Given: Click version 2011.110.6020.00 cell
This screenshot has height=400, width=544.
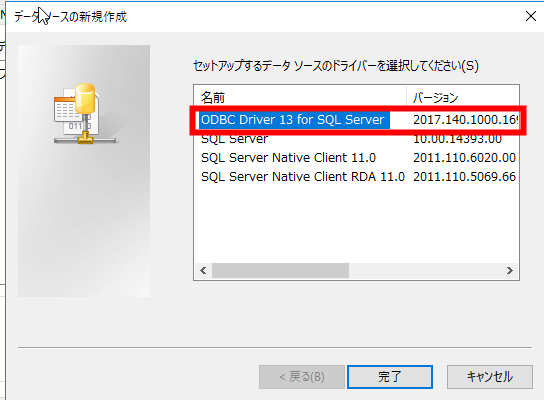Looking at the screenshot, I should [x=464, y=158].
